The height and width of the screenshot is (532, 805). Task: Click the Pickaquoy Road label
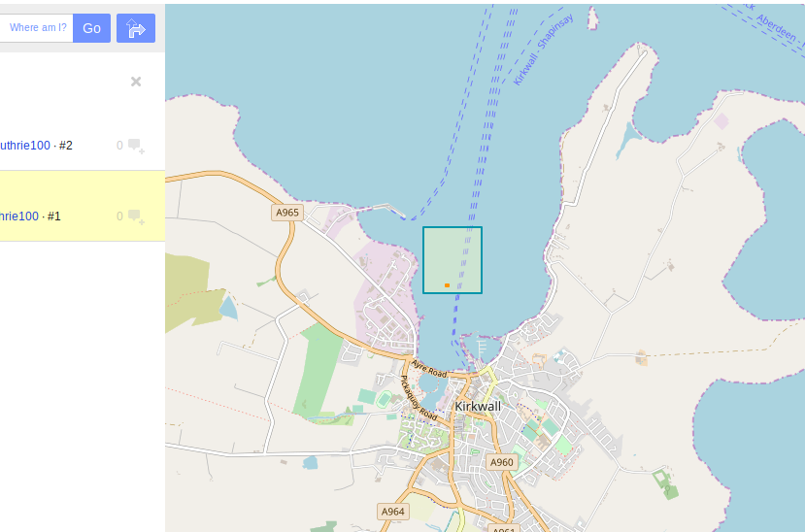coord(418,398)
